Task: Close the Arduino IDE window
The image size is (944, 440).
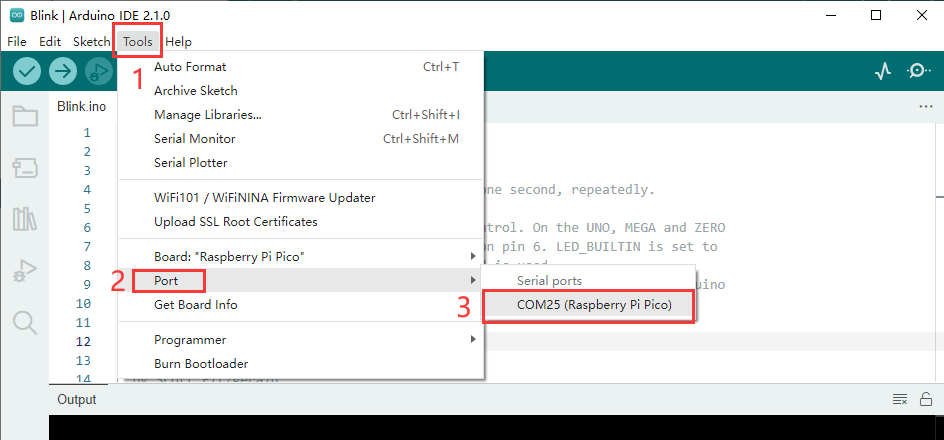Action: click(922, 15)
